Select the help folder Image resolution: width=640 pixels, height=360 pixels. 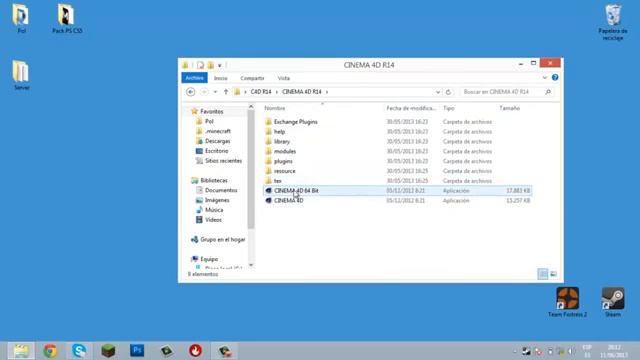(x=279, y=131)
